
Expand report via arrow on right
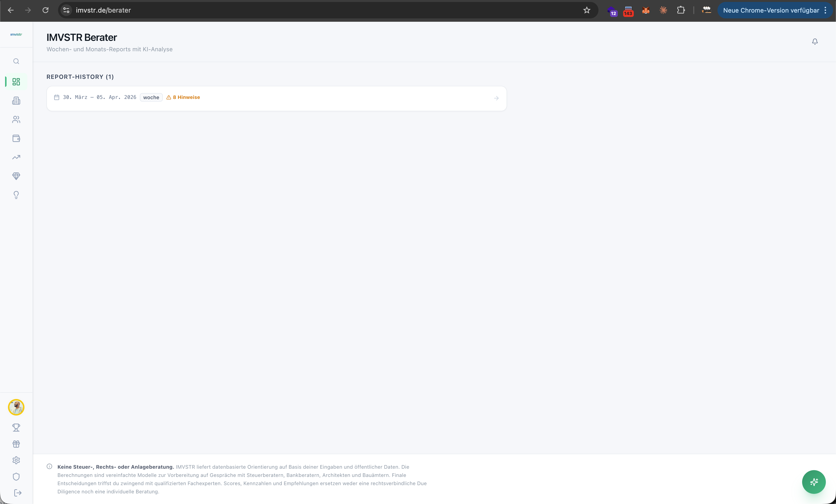(x=496, y=98)
